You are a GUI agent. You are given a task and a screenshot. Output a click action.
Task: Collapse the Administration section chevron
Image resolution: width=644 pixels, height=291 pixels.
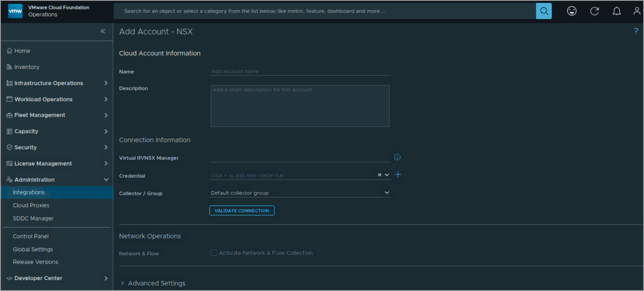click(106, 179)
